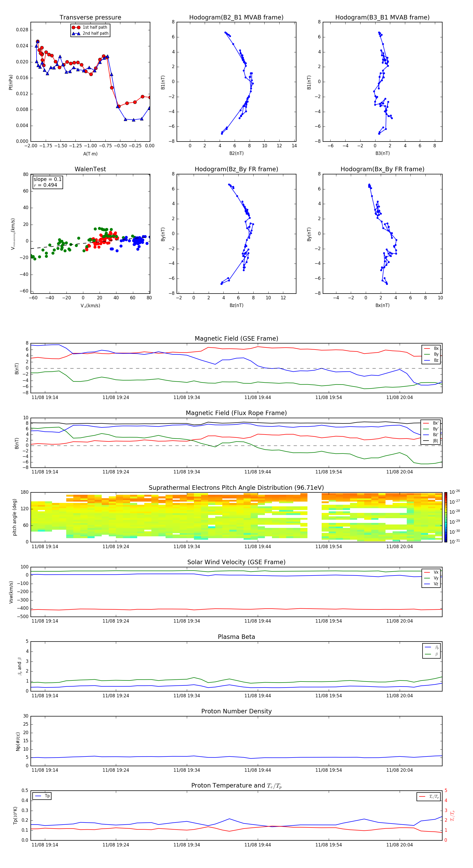This screenshot has height=868, width=473.
Task: Select the '2nd half path' legend entry
Action: click(x=90, y=33)
